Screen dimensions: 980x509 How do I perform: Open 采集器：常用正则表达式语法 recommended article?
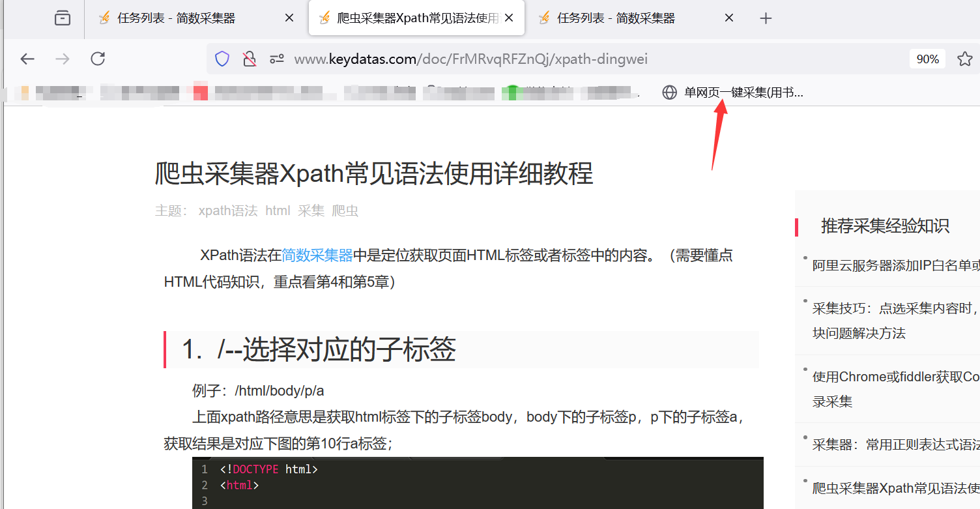[x=896, y=444]
